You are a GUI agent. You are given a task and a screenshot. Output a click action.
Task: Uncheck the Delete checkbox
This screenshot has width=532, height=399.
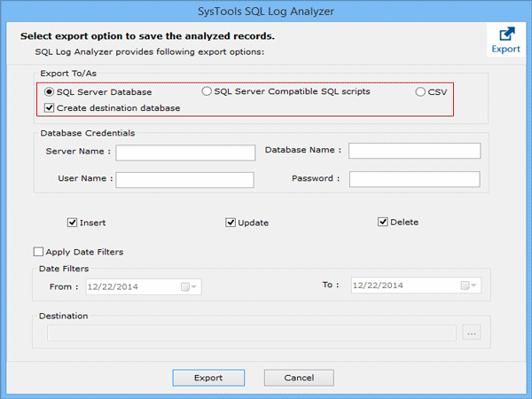pos(383,222)
